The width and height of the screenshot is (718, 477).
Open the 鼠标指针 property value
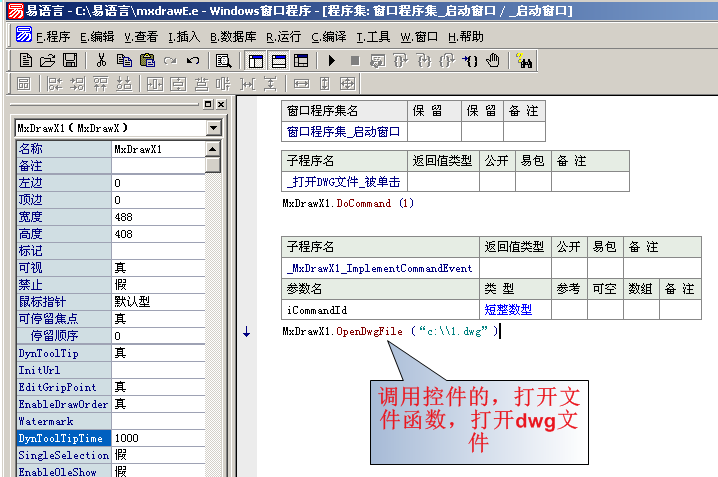[158, 302]
